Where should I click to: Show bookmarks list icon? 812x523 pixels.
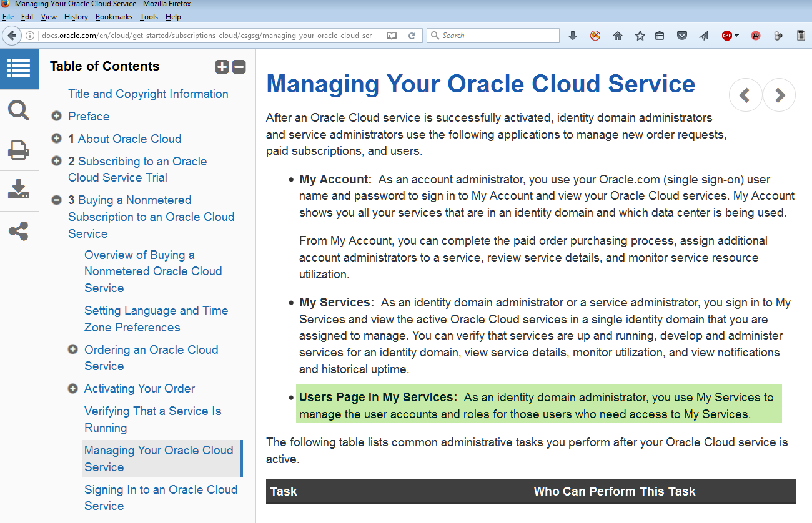click(x=660, y=36)
